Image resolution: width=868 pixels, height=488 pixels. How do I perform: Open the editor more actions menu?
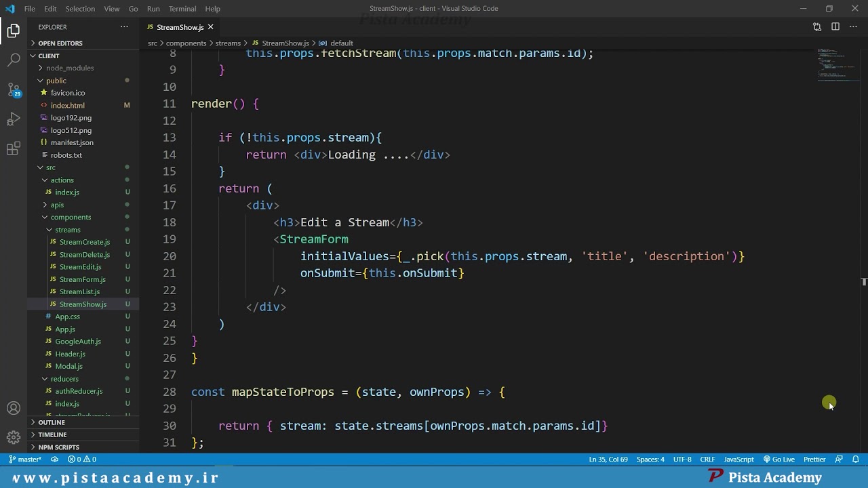point(854,27)
